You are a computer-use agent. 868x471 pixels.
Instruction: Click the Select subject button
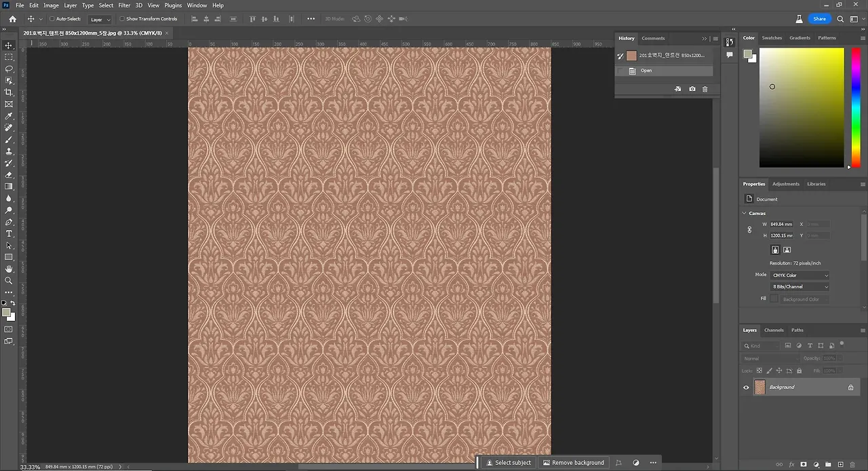[x=509, y=463]
